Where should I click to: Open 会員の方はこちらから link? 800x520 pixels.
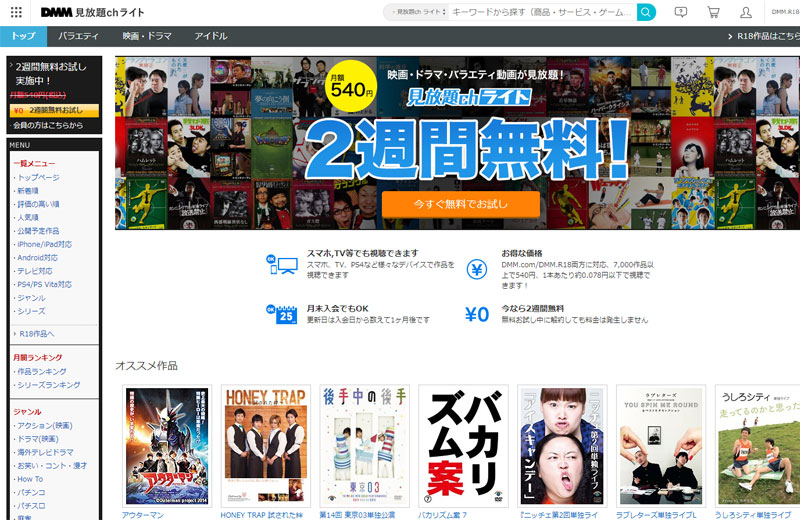(x=48, y=126)
